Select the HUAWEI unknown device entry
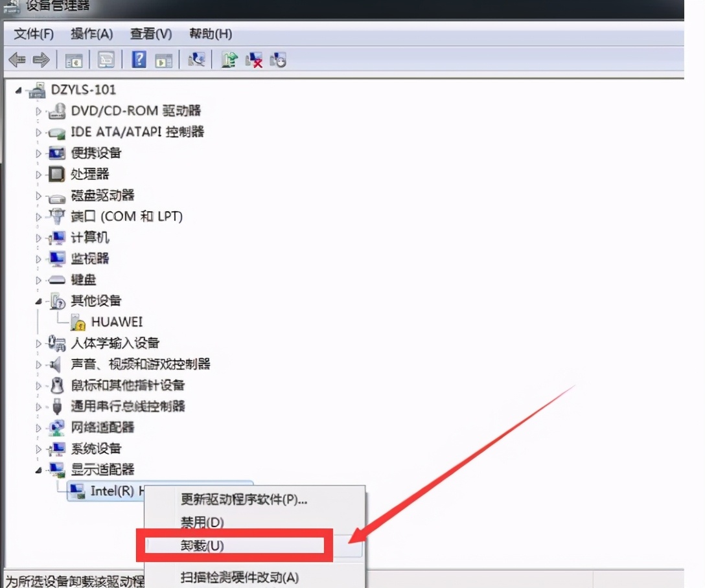 [118, 322]
